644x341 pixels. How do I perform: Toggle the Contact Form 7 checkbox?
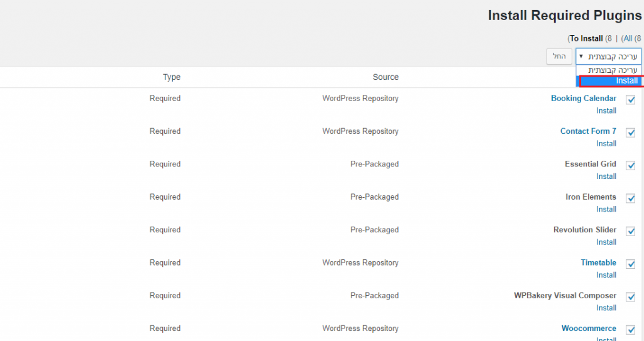tap(630, 133)
